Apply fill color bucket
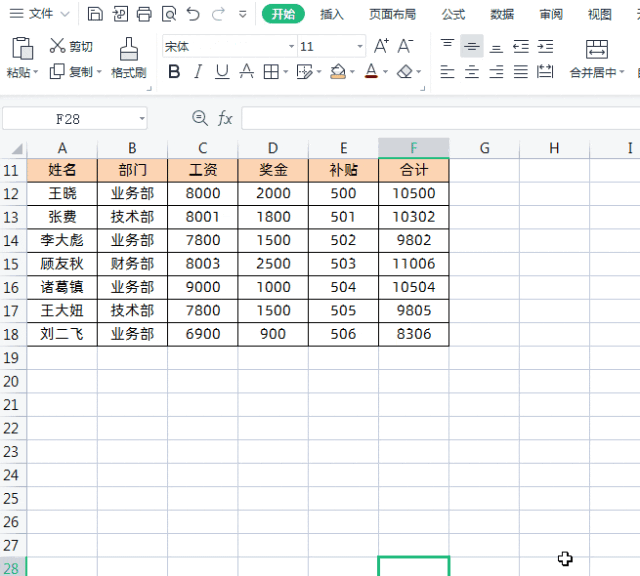Image resolution: width=640 pixels, height=576 pixels. pos(338,72)
